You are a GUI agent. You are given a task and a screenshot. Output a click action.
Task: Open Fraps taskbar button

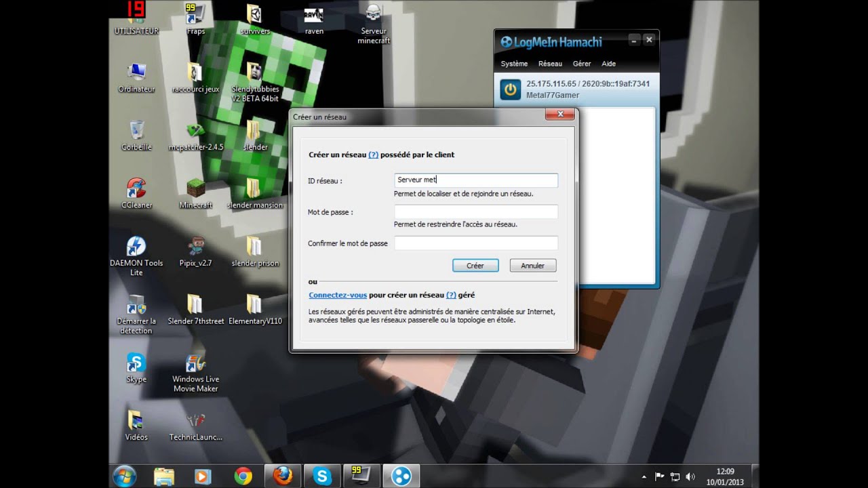tap(361, 476)
